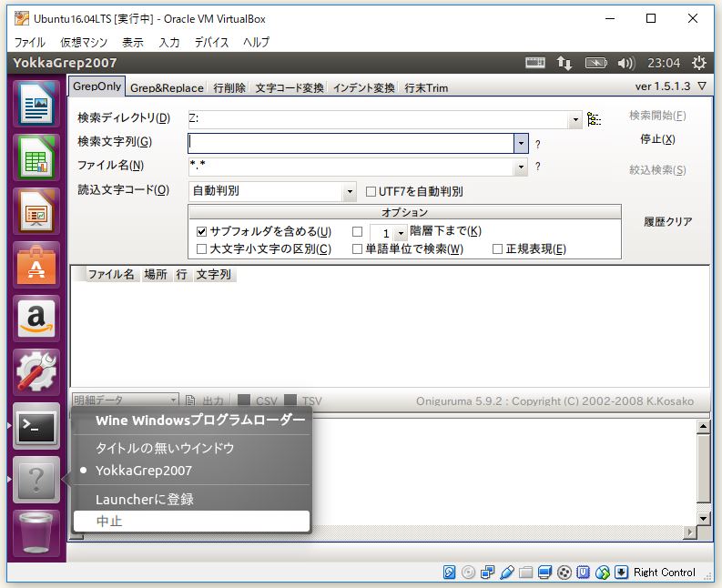722x588 pixels.
Task: Click the 履歴クリア button
Action: tap(667, 222)
